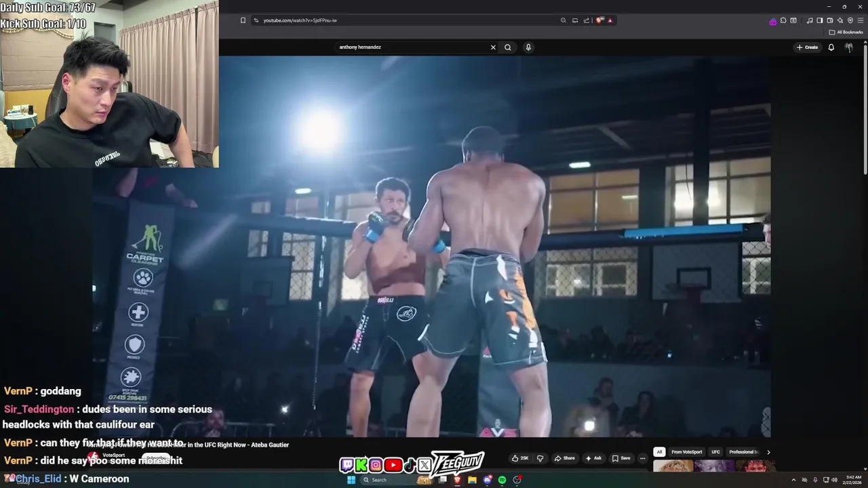Select the Professional filter chip
868x488 pixels.
coord(743,452)
